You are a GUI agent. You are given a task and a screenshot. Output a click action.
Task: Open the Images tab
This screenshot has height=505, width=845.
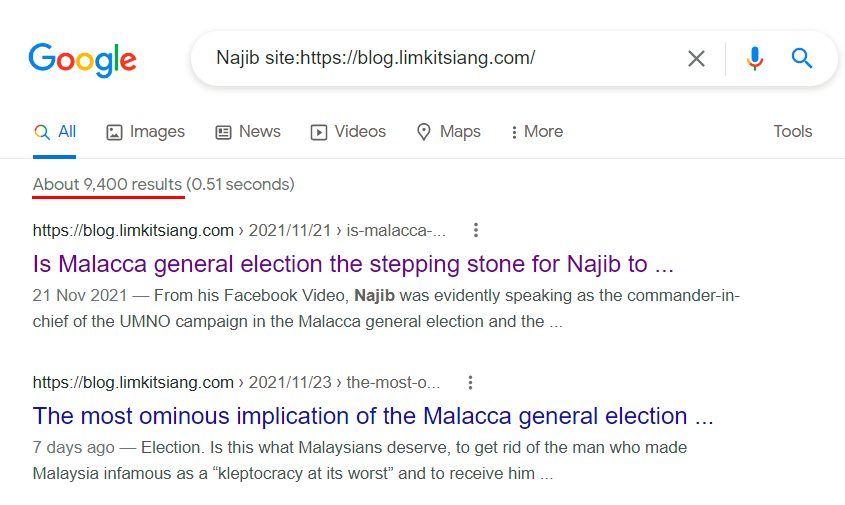coord(145,132)
